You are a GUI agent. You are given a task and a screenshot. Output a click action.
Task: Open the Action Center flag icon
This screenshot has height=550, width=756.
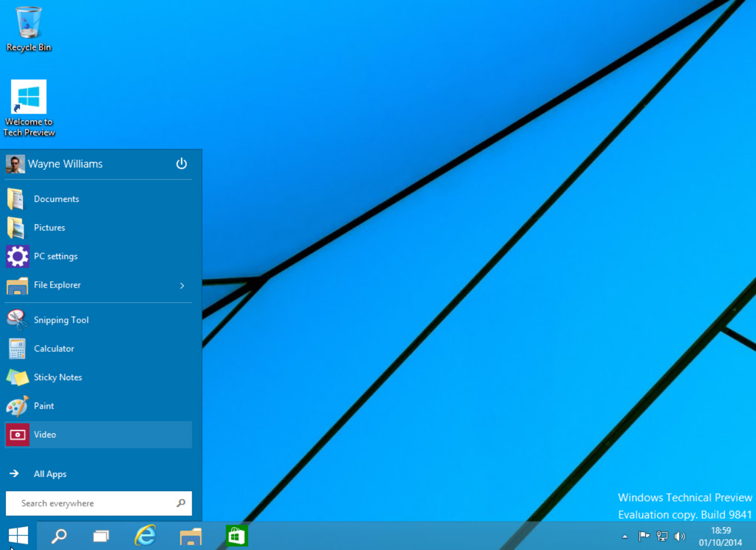tap(644, 536)
